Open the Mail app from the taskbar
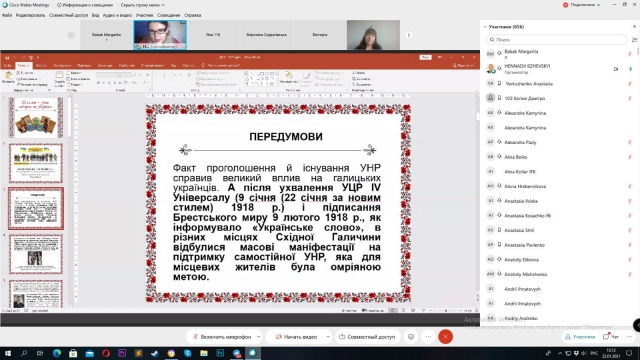Image resolution: width=640 pixels, height=360 pixels. coord(89,353)
